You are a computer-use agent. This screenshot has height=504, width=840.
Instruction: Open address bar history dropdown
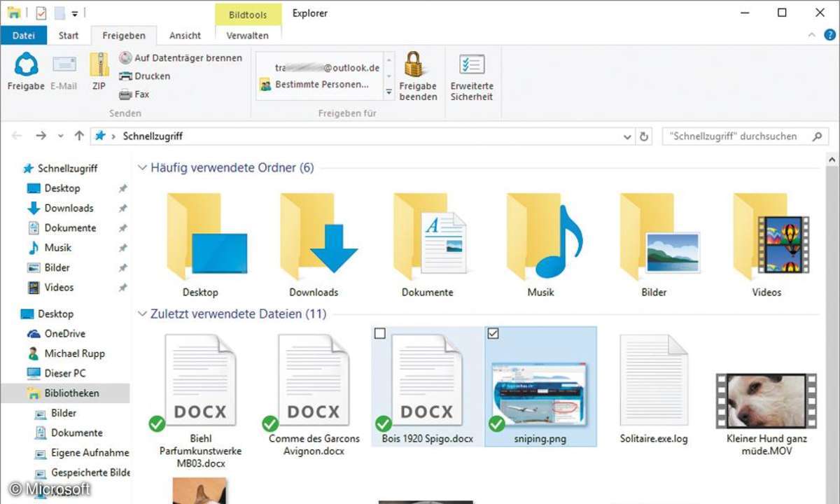click(628, 136)
